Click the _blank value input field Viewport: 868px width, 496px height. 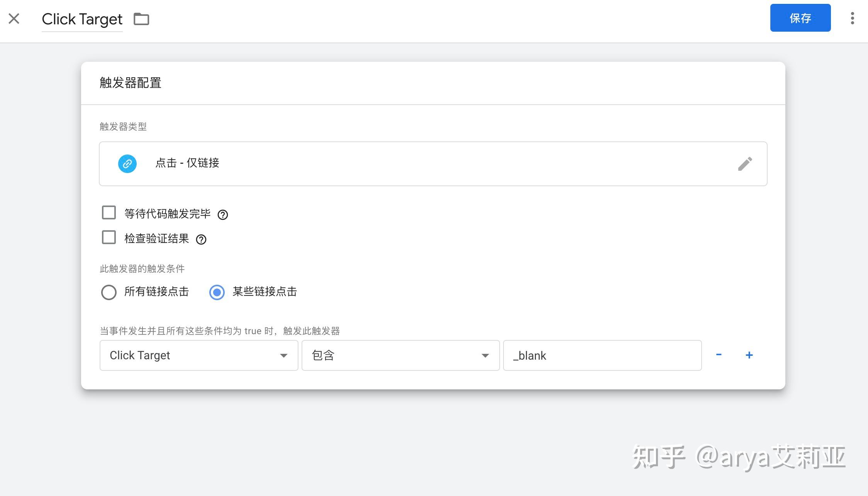(602, 355)
